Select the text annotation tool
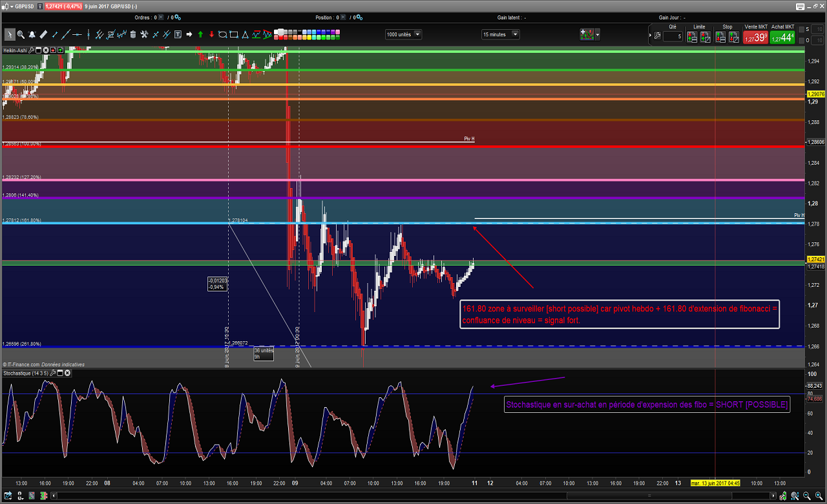The image size is (827, 504). click(178, 34)
